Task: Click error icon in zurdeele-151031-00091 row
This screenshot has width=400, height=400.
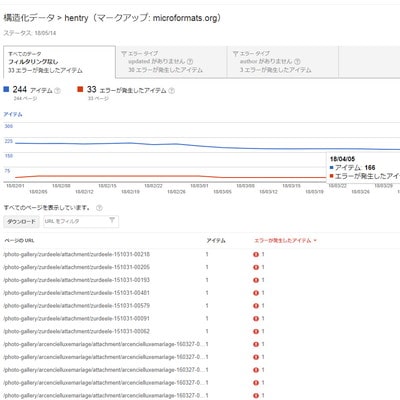Action: click(x=256, y=319)
